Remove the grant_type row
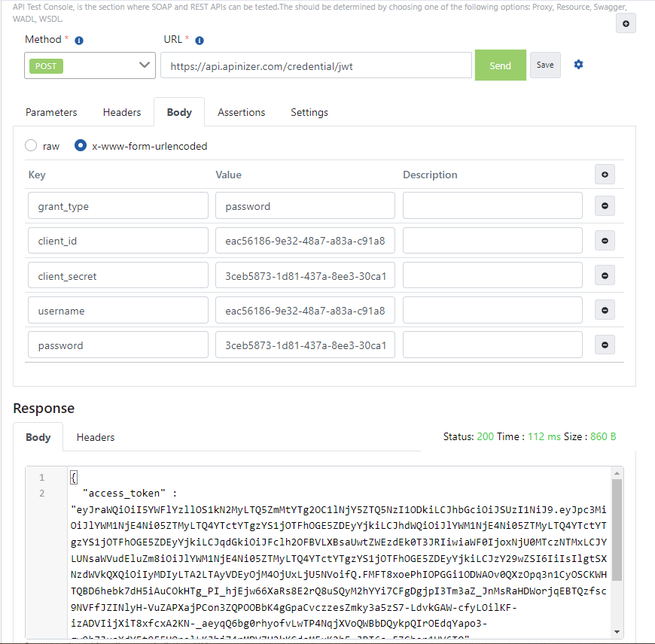 (x=605, y=205)
